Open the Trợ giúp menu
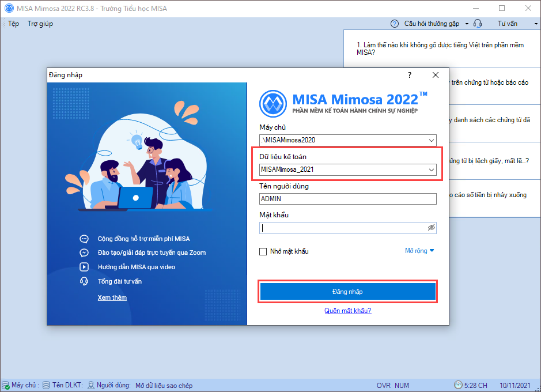Screen dimensions: 541x392 point(40,24)
